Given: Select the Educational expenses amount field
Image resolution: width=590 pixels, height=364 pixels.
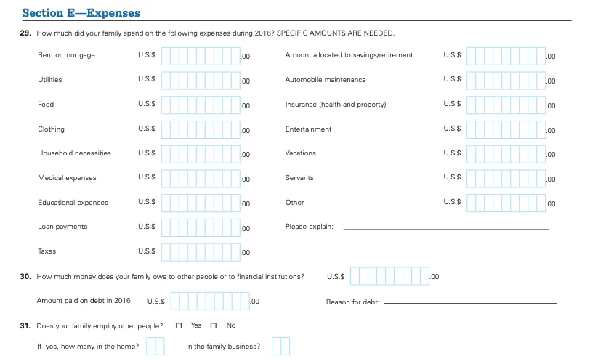Looking at the screenshot, I should [201, 203].
